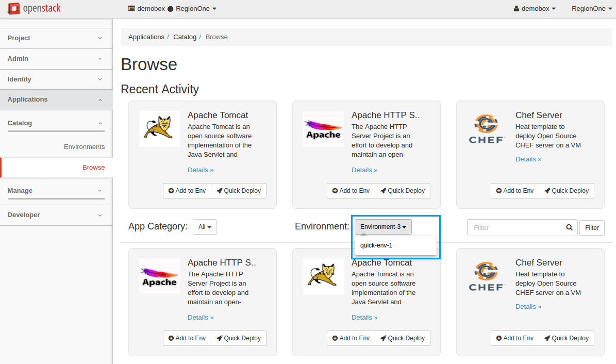Collapse the Applications sidebar section
Screen dimensions: 616x364
point(56,100)
